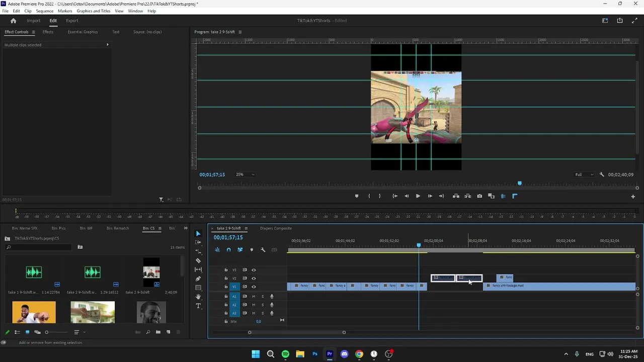The width and height of the screenshot is (644, 362).
Task: Open Program monitor panel menu
Action: point(240,32)
